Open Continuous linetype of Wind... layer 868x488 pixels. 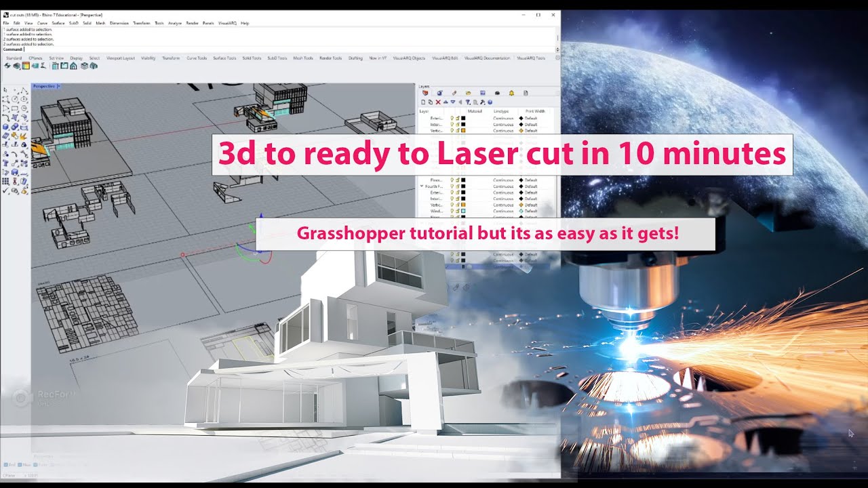click(503, 211)
